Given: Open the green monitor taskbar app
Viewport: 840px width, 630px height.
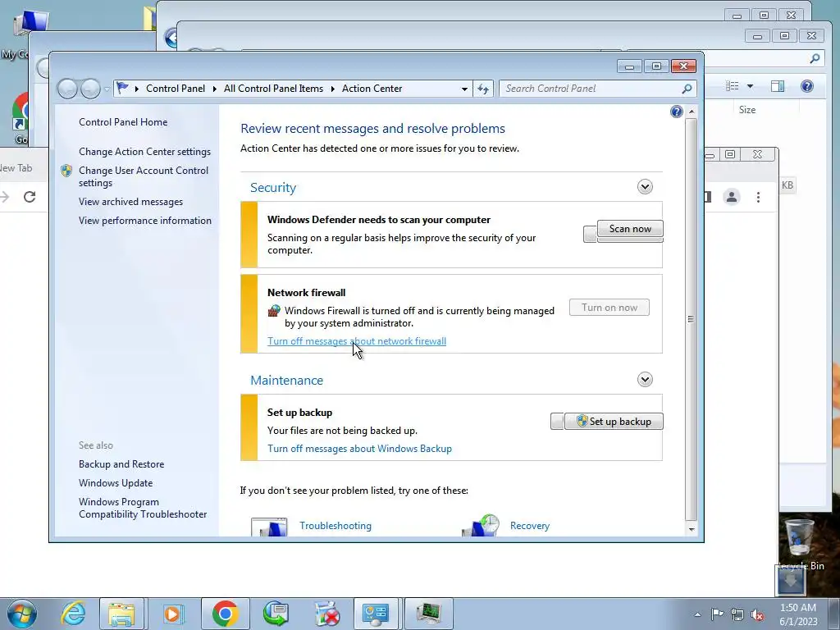Looking at the screenshot, I should pos(428,614).
